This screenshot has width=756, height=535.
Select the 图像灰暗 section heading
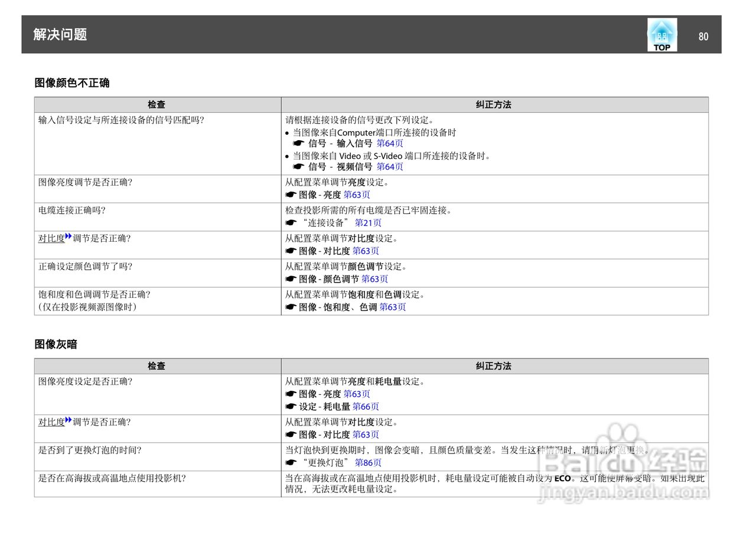(56, 344)
